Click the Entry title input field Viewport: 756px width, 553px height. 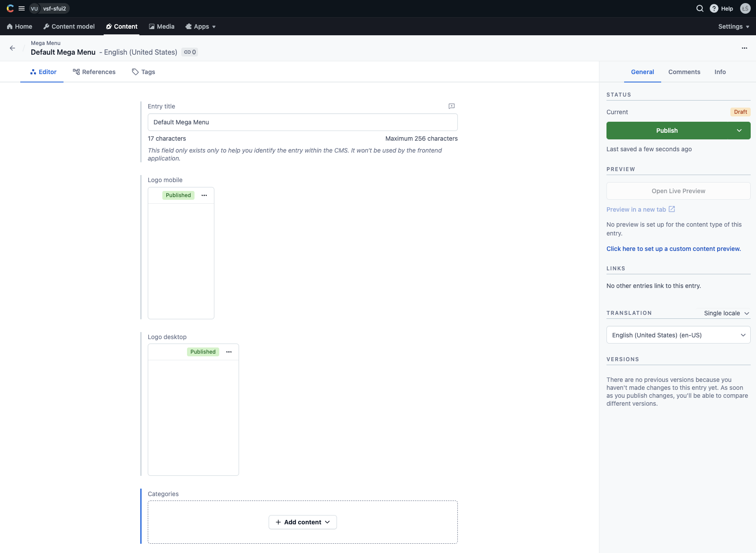coord(303,122)
